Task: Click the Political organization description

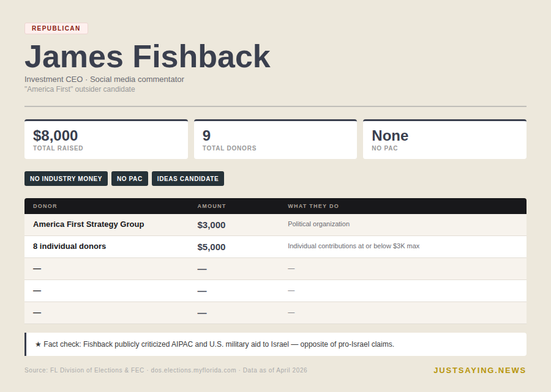Action: 319,224
